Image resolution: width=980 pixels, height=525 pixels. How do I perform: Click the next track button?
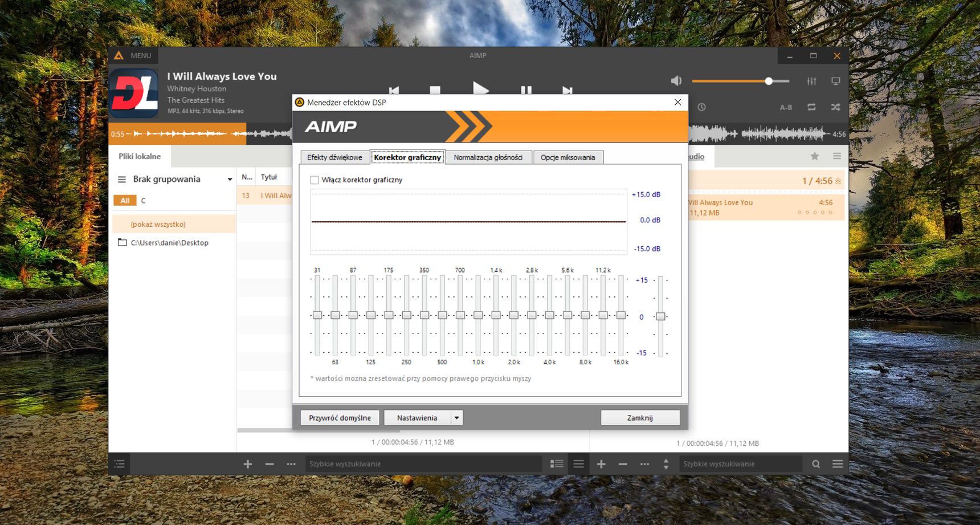coord(567,90)
